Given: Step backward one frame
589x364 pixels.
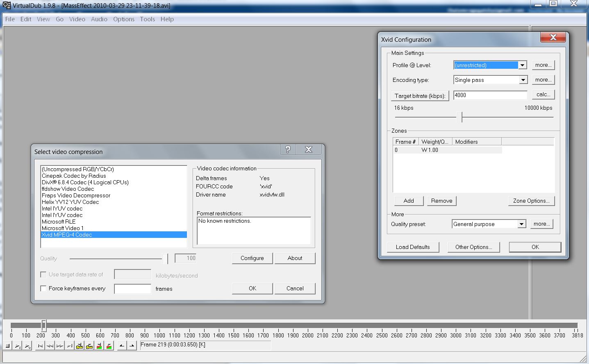Looking at the screenshot, I should click(x=50, y=346).
